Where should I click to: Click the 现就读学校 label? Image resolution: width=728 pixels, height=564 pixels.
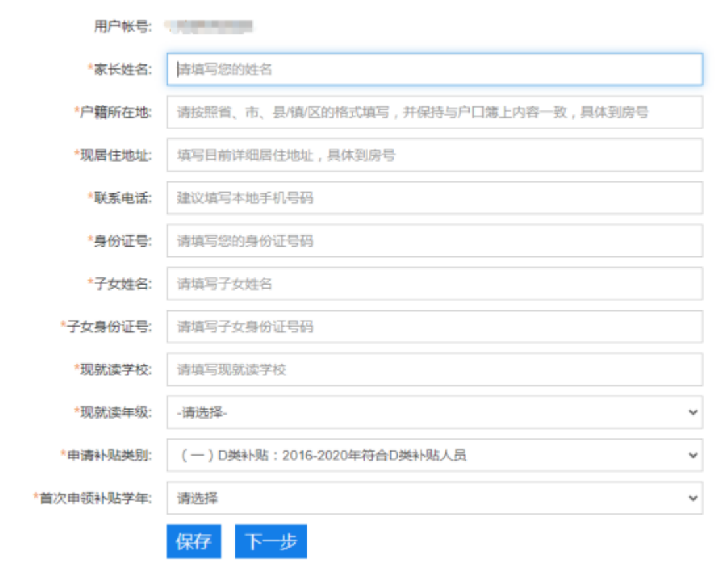click(x=113, y=369)
